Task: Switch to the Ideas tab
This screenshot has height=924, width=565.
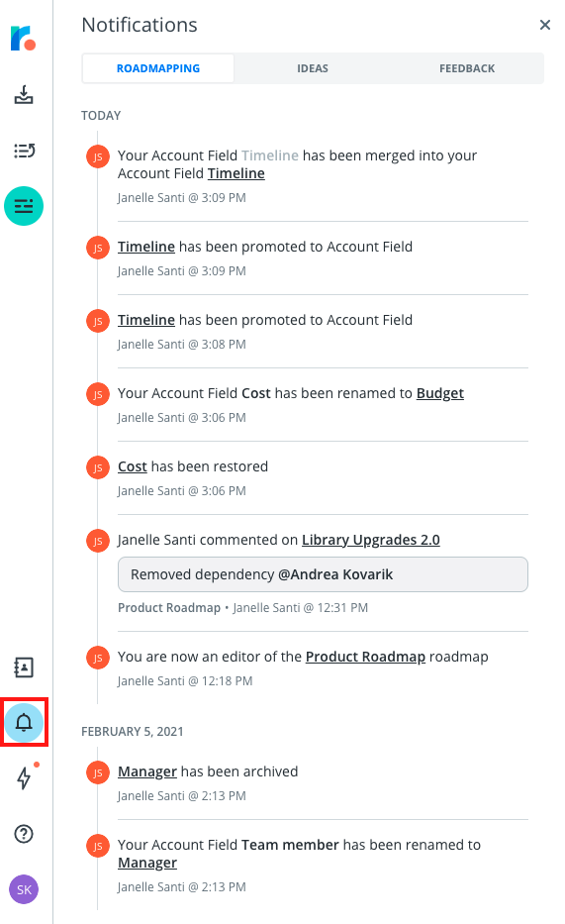Action: tap(313, 68)
